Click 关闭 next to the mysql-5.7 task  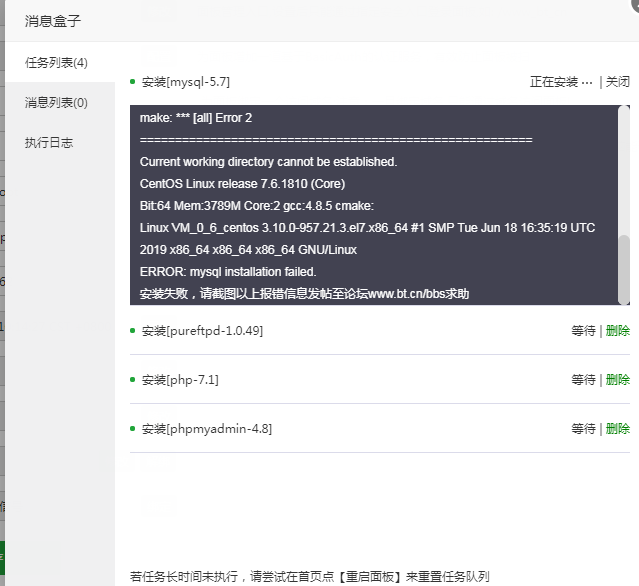pos(617,82)
